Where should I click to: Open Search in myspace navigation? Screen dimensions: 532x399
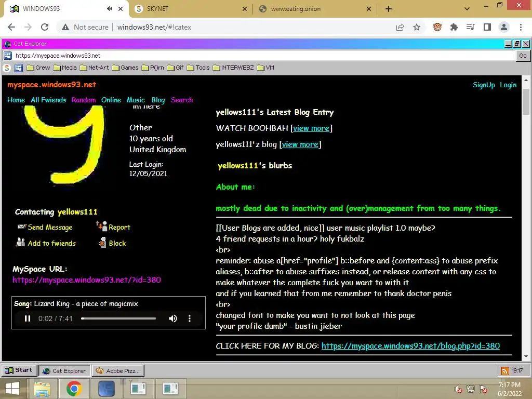182,100
